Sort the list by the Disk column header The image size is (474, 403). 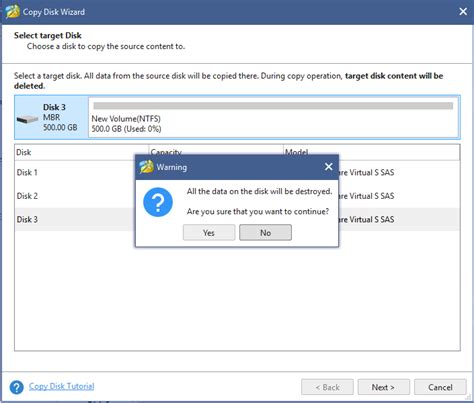coord(81,152)
